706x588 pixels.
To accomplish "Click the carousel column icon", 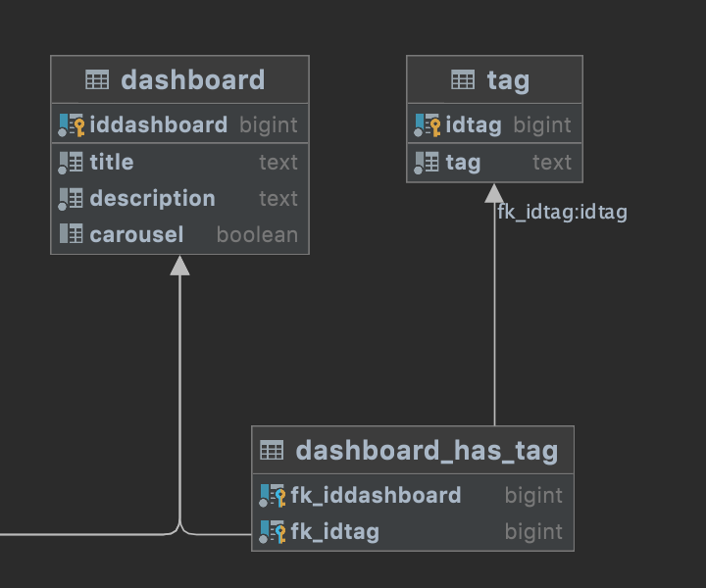I will pyautogui.click(x=72, y=234).
